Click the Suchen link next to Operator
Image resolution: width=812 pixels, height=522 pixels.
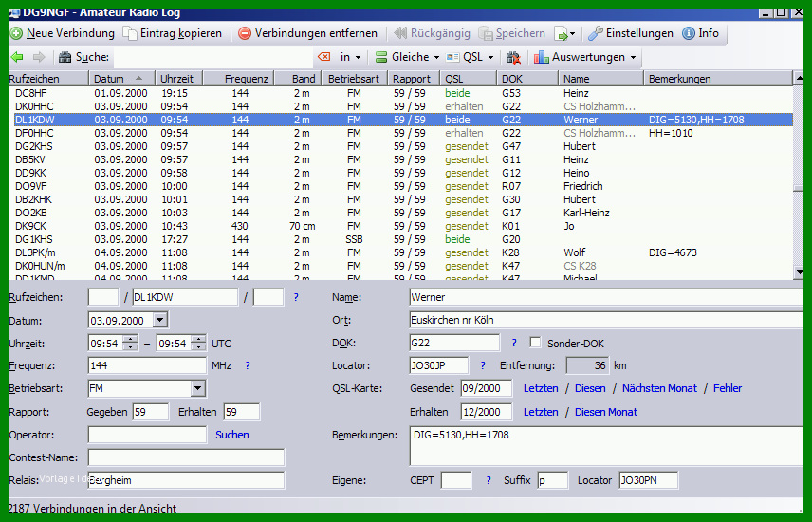click(232, 435)
